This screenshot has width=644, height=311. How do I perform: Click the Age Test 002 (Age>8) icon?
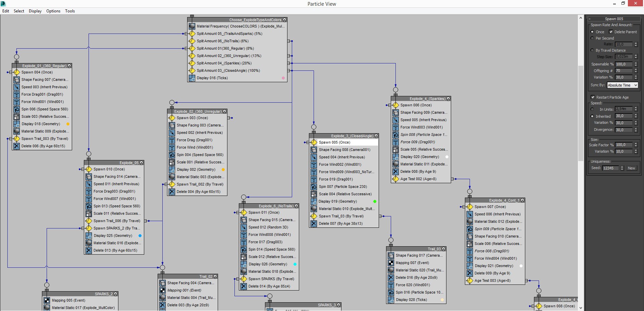pyautogui.click(x=395, y=179)
